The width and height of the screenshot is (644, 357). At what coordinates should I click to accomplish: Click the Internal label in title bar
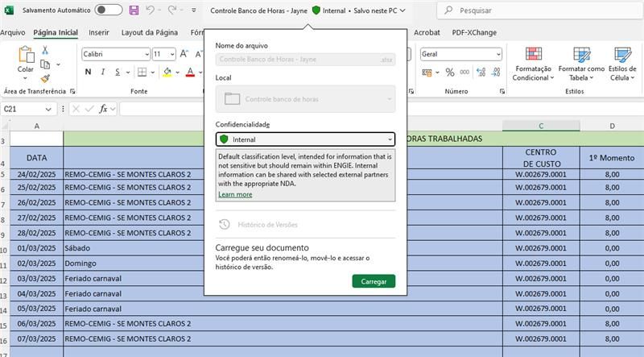click(x=334, y=10)
